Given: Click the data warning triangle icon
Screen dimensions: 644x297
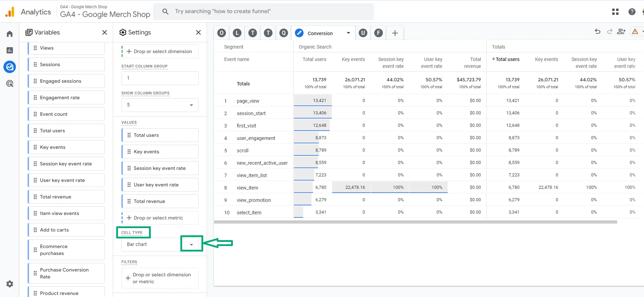Looking at the screenshot, I should tap(635, 32).
